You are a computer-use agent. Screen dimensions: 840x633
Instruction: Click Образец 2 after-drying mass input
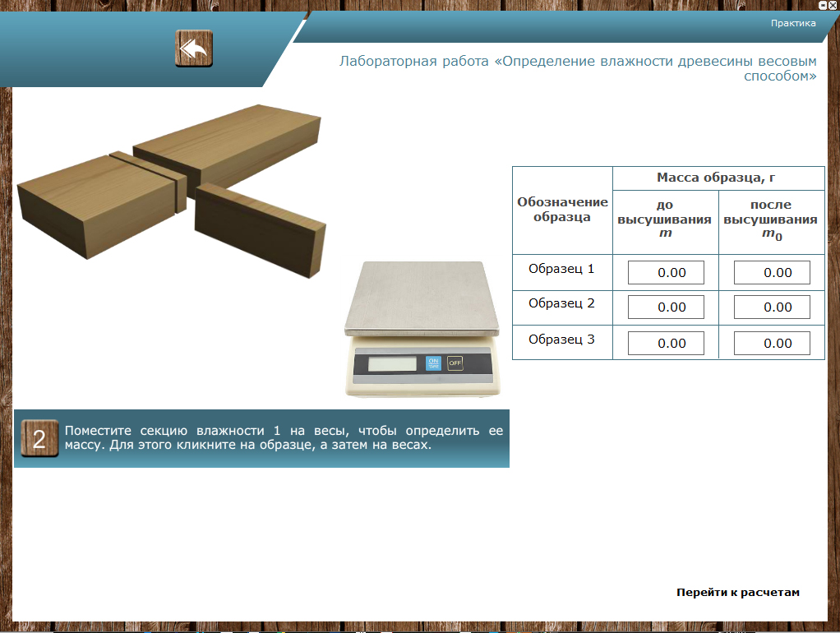tap(772, 307)
